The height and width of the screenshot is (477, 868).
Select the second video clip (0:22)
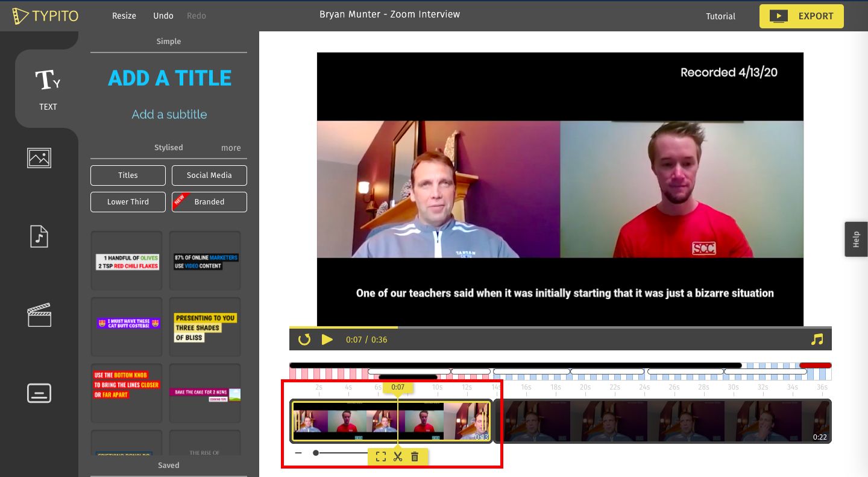click(662, 421)
